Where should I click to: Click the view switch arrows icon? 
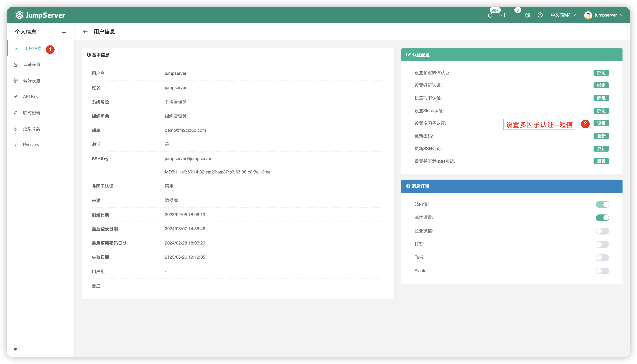click(64, 32)
